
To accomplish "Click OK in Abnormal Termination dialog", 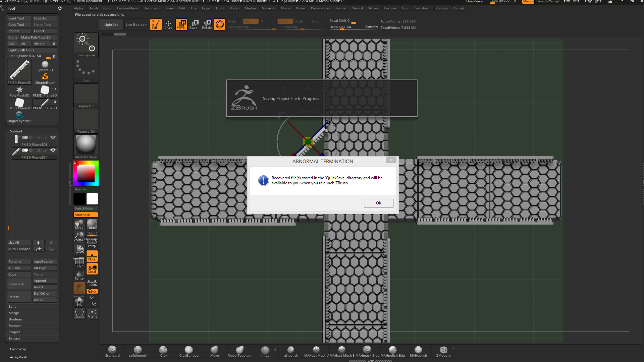I will coord(378,203).
